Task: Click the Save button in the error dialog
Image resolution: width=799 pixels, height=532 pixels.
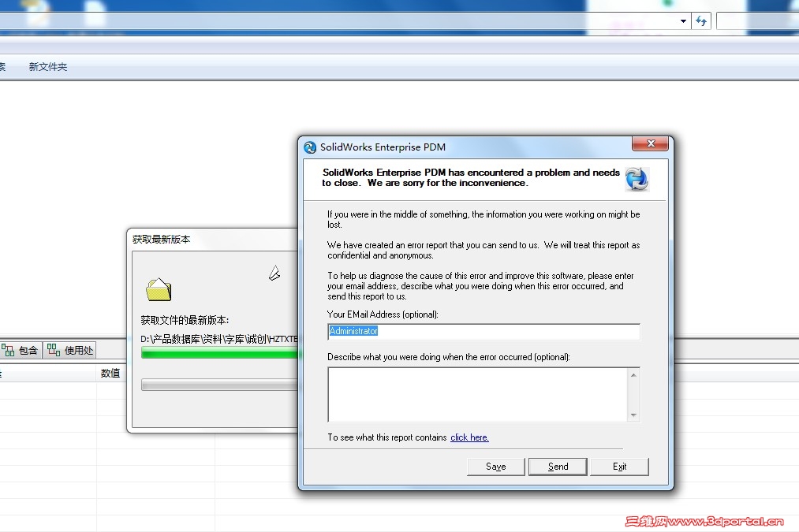Action: [495, 467]
